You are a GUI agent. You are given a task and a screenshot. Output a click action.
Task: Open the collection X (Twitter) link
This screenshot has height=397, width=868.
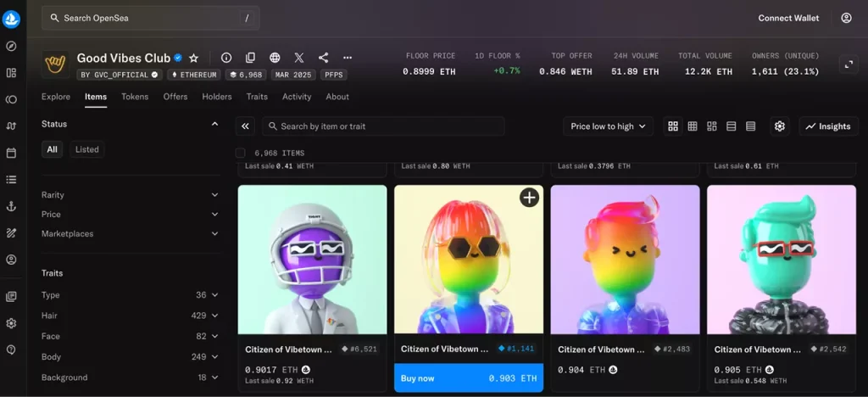click(299, 58)
